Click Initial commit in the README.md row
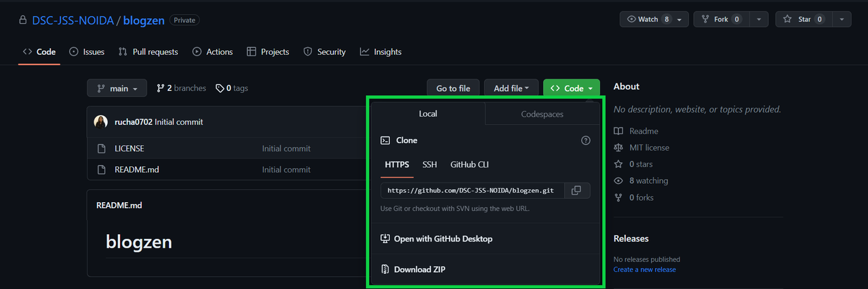This screenshot has height=289, width=868. (286, 170)
